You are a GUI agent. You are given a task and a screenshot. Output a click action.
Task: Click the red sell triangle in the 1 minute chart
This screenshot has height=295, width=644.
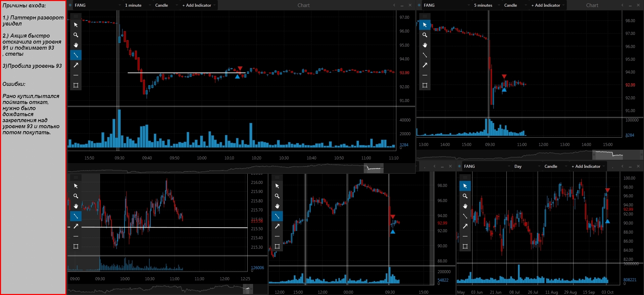(x=240, y=68)
